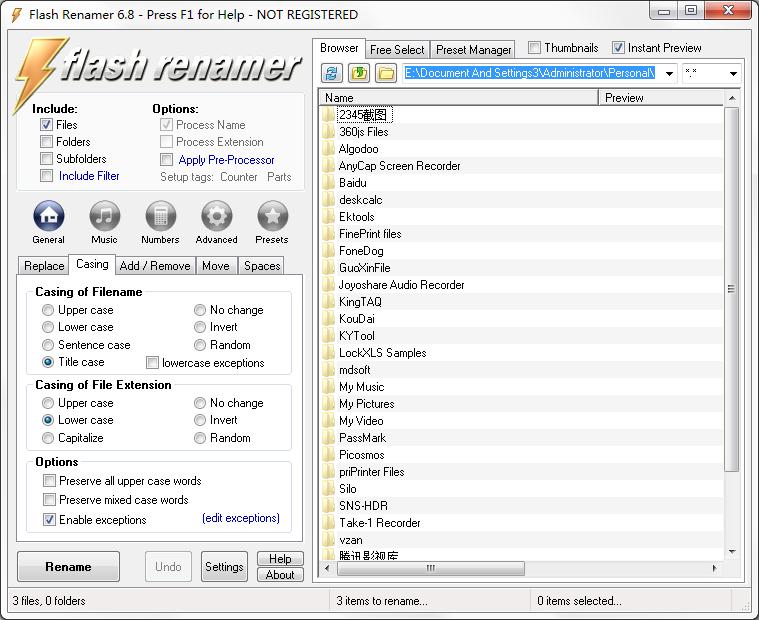Check Preserve mixed case words

coord(49,499)
